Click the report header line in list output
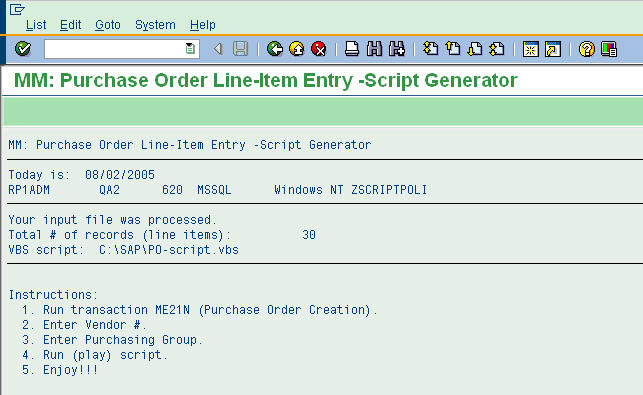Screen dimensions: 643x395 (189, 145)
